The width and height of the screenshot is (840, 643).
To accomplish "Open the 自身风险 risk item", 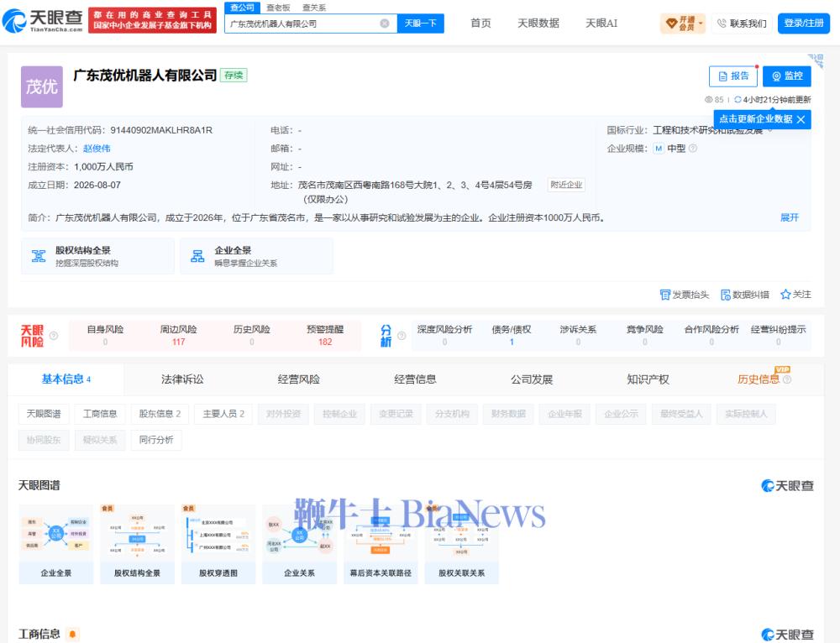I will [x=105, y=335].
